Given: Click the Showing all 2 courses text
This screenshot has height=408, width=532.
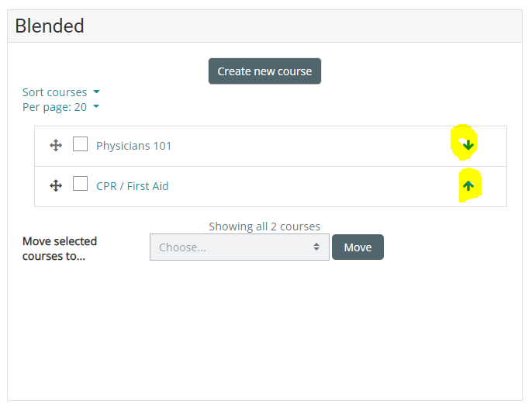Looking at the screenshot, I should [264, 226].
